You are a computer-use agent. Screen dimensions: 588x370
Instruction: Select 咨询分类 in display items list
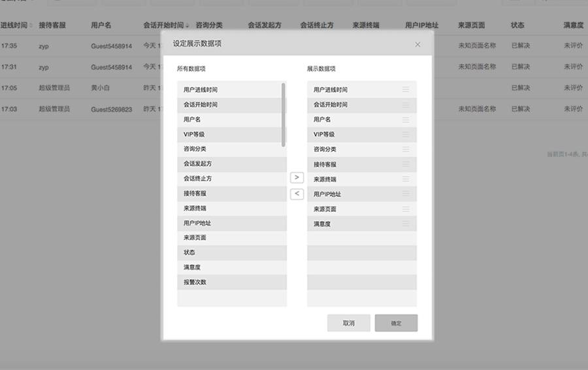pyautogui.click(x=362, y=149)
